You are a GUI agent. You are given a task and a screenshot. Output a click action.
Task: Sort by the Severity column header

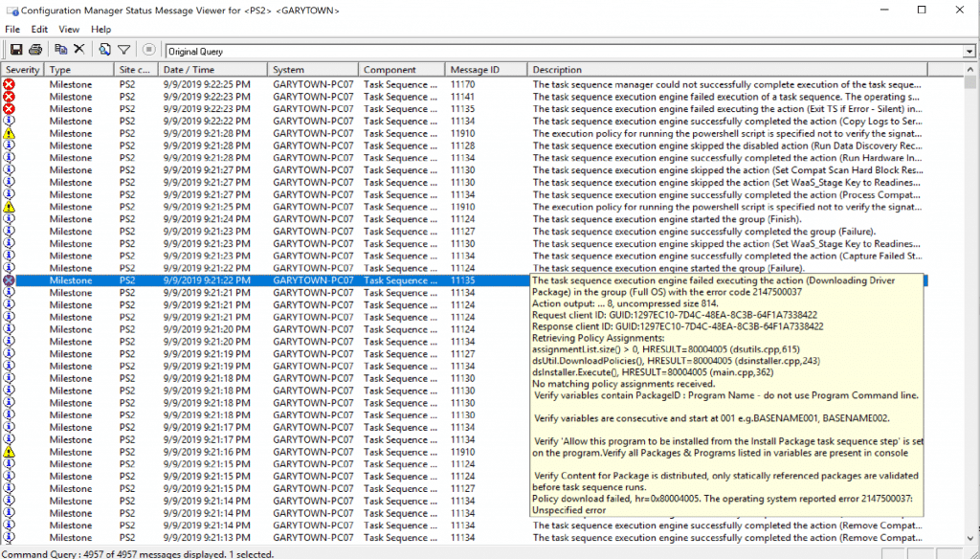23,70
